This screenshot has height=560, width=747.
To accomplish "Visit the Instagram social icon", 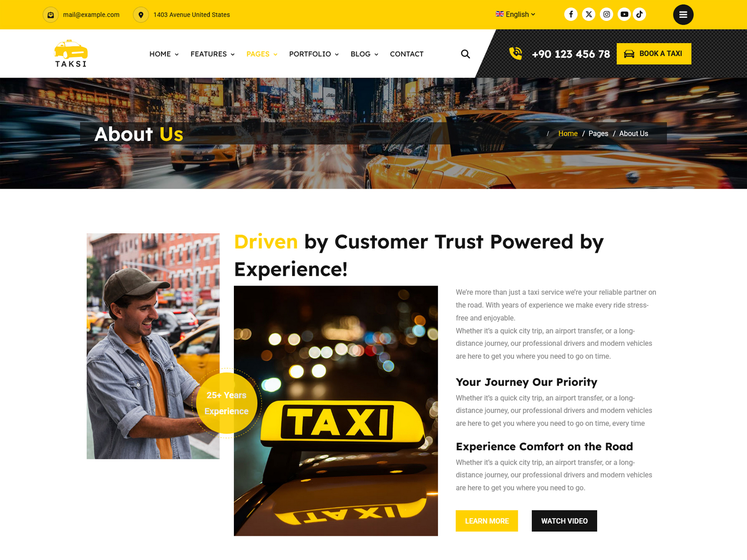I will pyautogui.click(x=606, y=14).
